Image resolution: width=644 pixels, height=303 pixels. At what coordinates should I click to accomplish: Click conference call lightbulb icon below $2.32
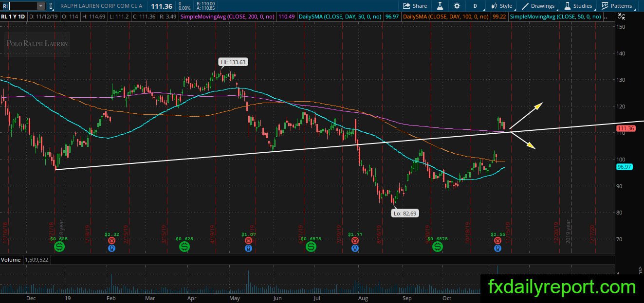(x=112, y=248)
